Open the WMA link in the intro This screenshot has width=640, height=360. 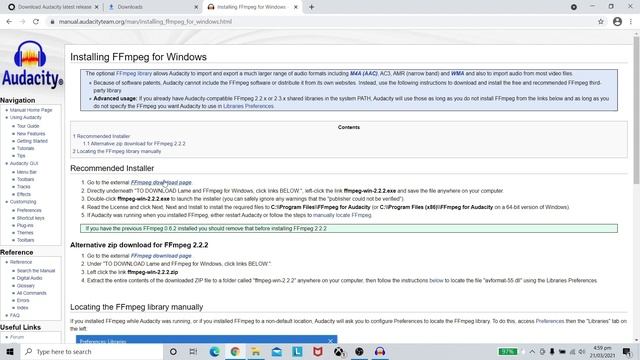pos(457,73)
